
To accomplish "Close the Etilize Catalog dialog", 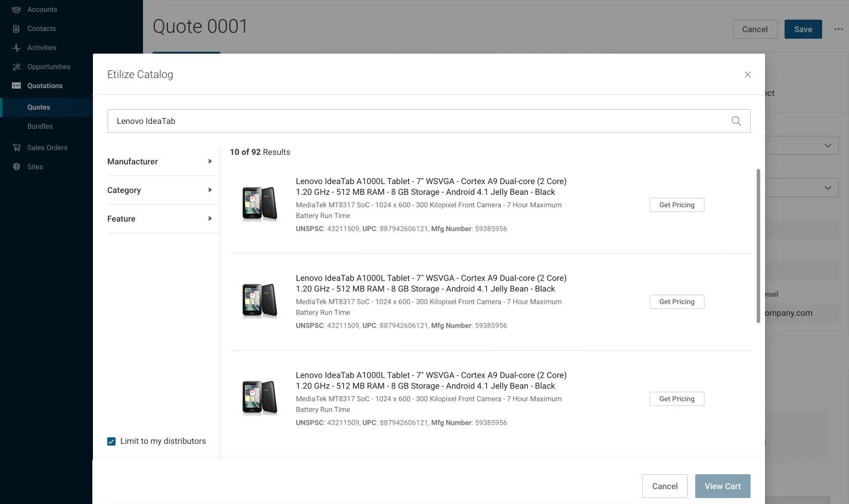I will tap(747, 74).
